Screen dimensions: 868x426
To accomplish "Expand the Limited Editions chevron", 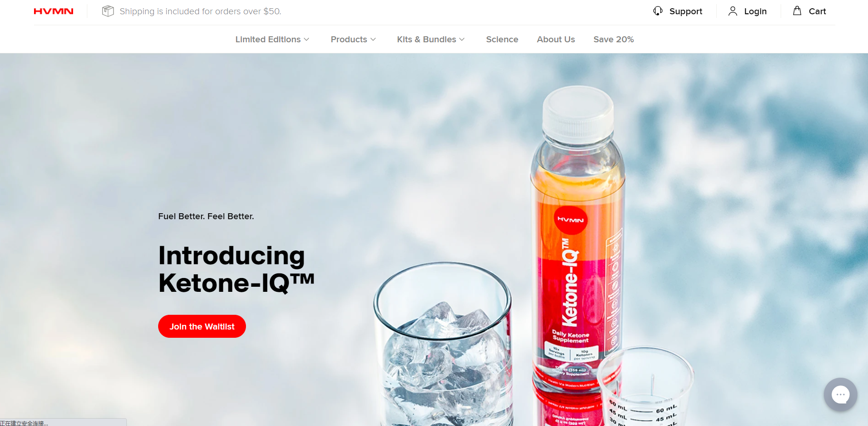I will 307,40.
